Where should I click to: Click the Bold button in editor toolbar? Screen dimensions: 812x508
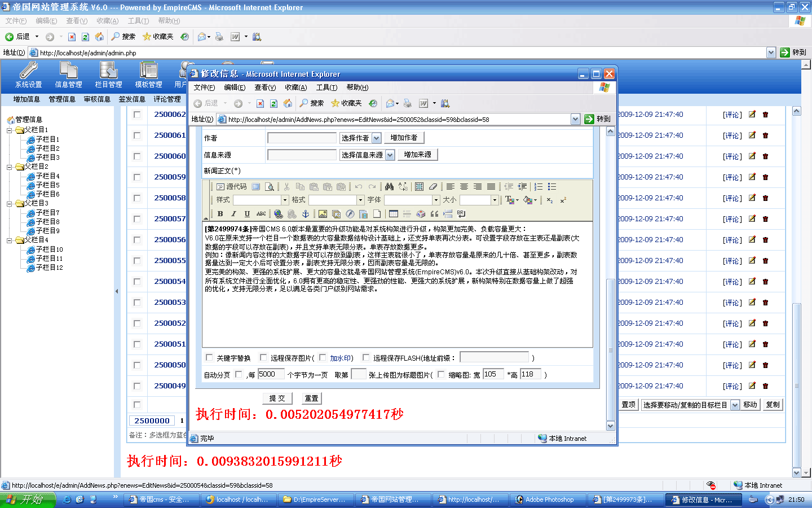point(220,214)
